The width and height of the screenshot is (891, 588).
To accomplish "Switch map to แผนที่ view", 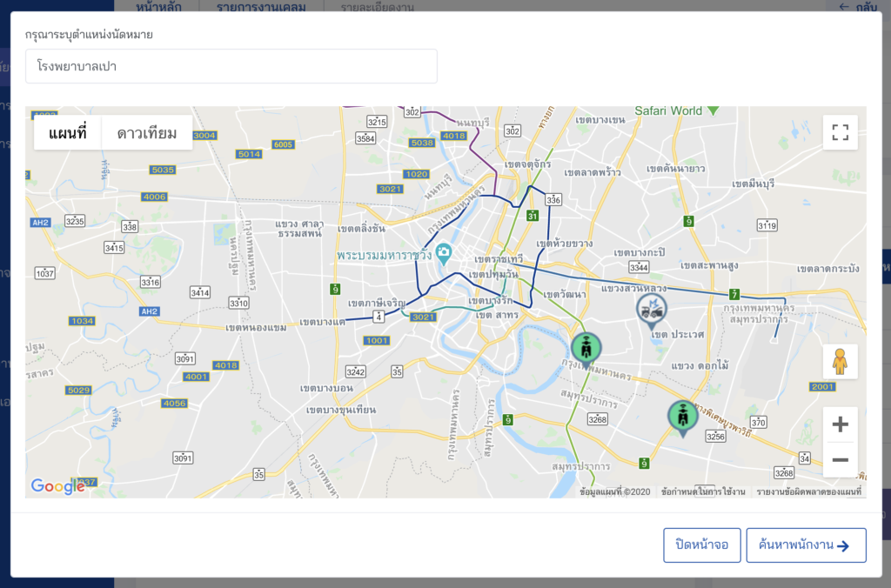I will click(x=68, y=133).
